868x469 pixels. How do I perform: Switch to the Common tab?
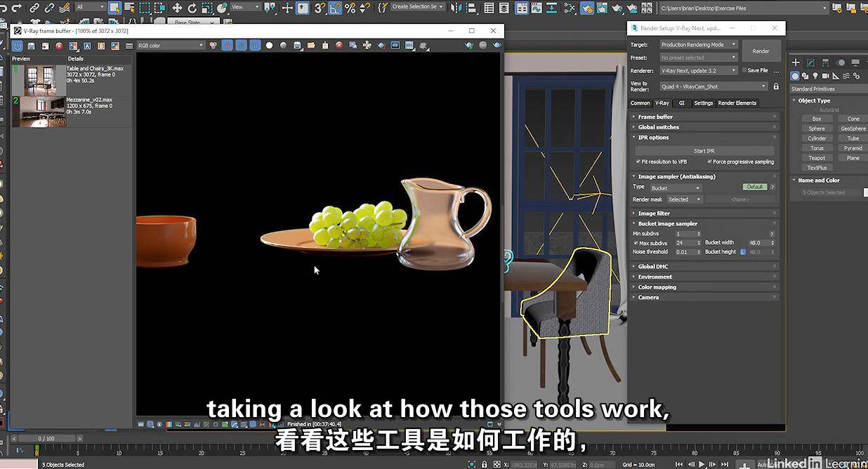point(640,103)
